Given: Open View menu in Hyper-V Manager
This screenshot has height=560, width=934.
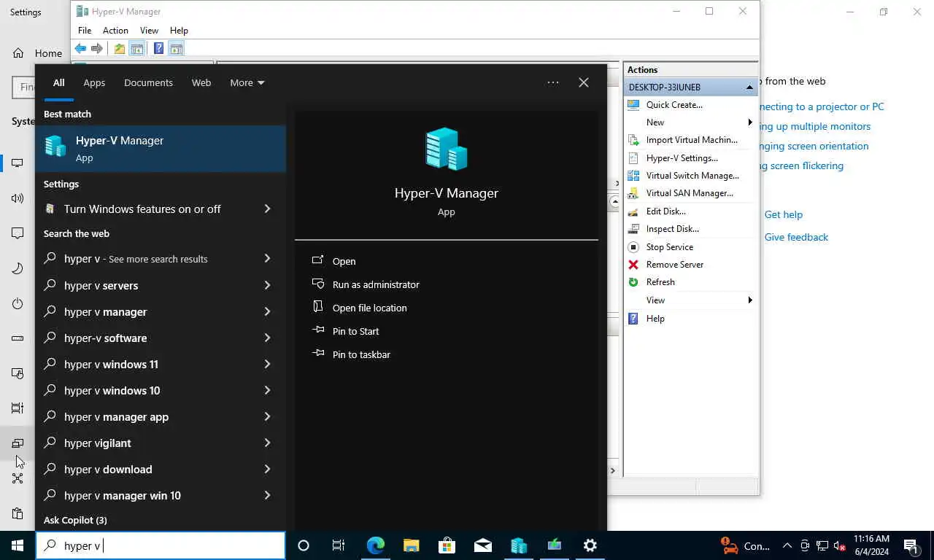Looking at the screenshot, I should pos(149,31).
